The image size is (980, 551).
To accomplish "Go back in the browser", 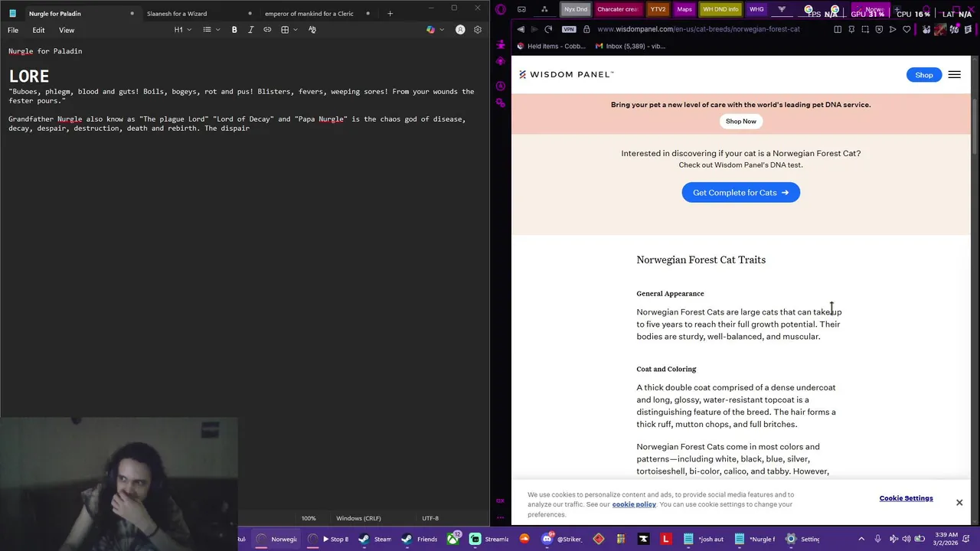I will pyautogui.click(x=521, y=29).
